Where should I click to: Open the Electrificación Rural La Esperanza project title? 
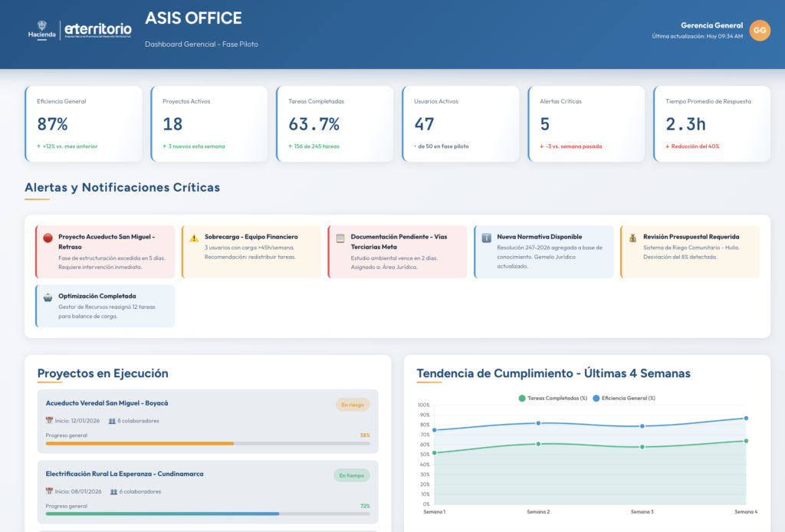(x=124, y=474)
